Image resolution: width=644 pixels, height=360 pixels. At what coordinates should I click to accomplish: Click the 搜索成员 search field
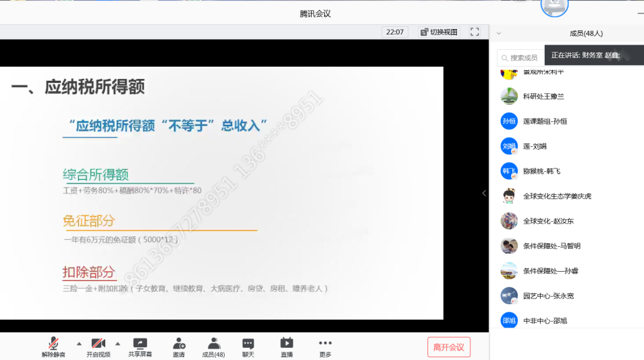pyautogui.click(x=522, y=58)
